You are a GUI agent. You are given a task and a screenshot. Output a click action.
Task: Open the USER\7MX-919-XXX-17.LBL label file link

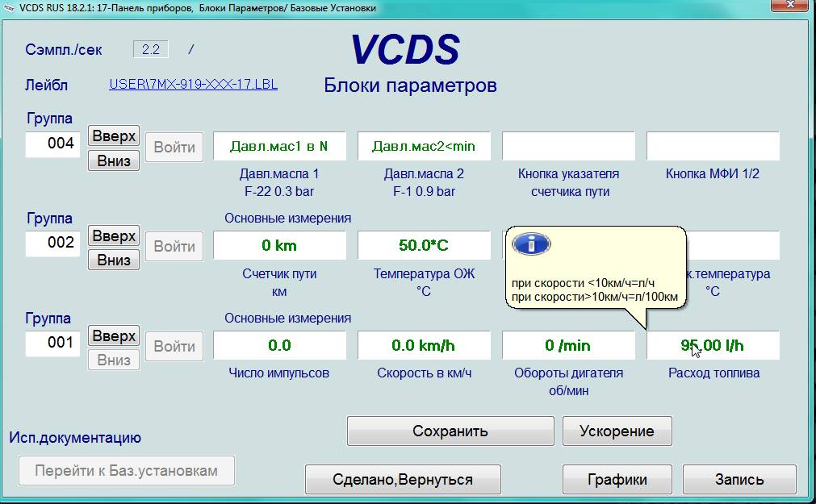click(x=193, y=84)
